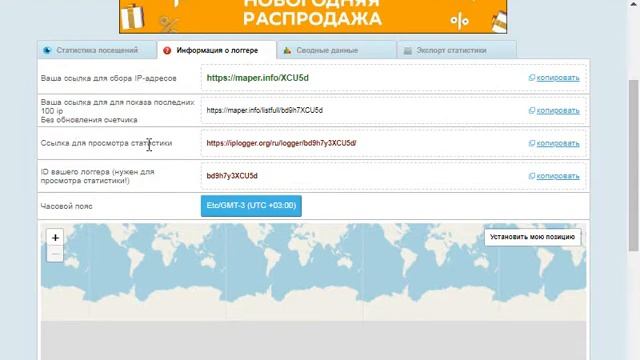Copy the listfull/bd9h7XCU5d link
640x360 pixels.
pos(558,110)
